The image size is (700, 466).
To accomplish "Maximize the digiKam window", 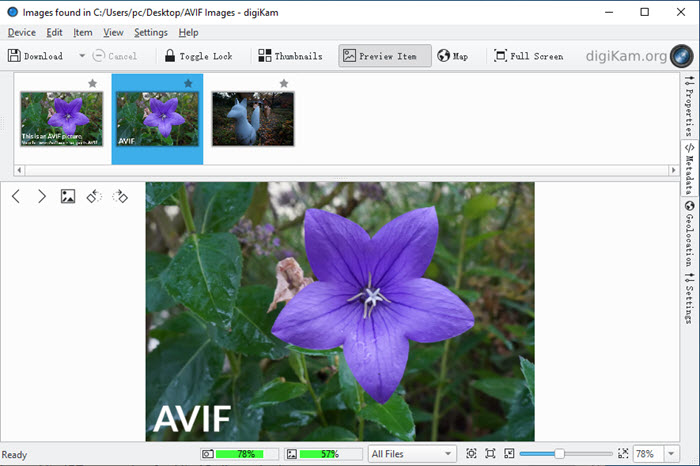I will point(645,12).
